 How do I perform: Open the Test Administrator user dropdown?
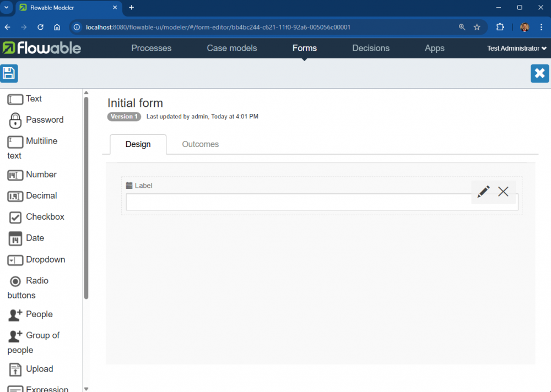[516, 48]
